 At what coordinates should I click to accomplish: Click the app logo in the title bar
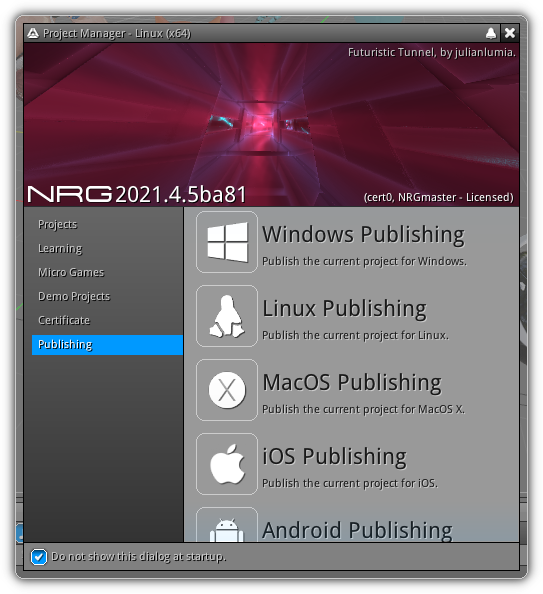pos(33,33)
